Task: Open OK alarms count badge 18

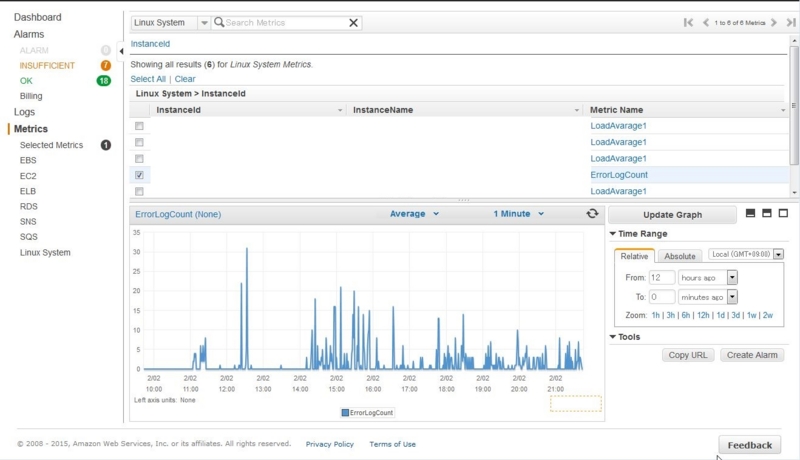Action: 104,81
